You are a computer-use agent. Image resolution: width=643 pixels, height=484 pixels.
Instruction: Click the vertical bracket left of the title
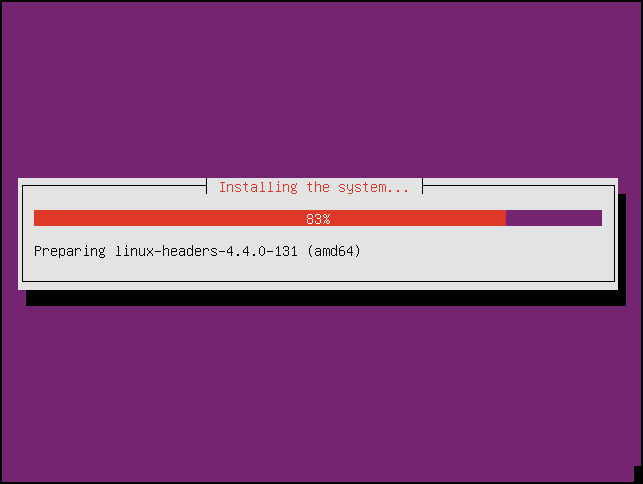pos(207,186)
